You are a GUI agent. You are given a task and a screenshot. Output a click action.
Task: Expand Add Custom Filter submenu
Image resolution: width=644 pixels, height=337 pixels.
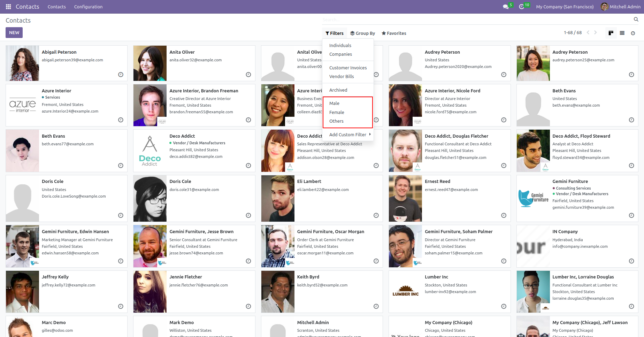pyautogui.click(x=348, y=135)
